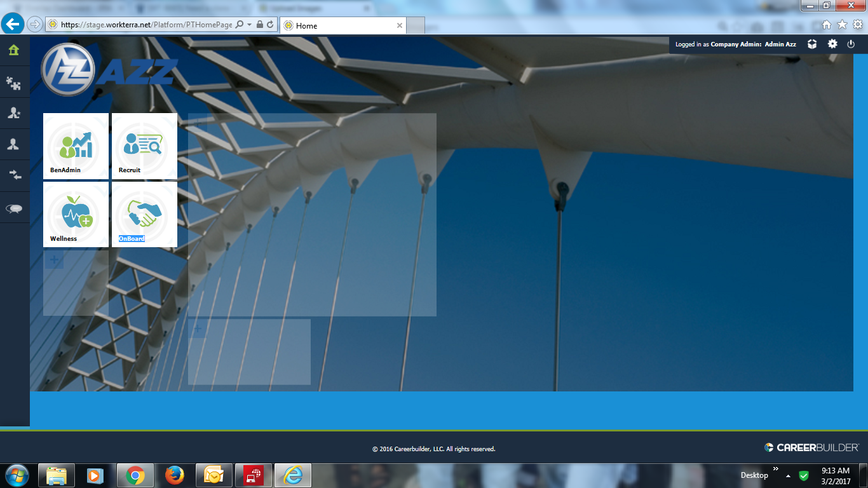Open the puzzle pieces sidebar icon
The image size is (868, 488).
pyautogui.click(x=14, y=81)
